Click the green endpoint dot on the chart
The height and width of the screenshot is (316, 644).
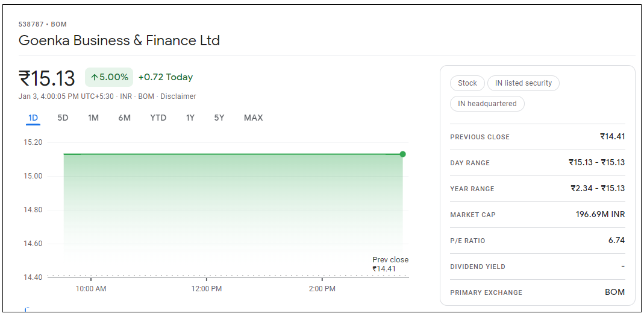(402, 154)
